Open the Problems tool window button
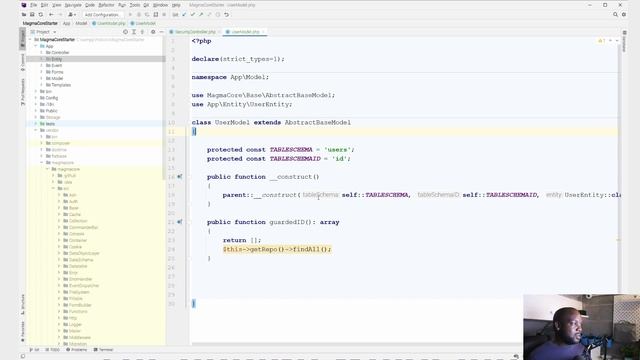Viewport: 640px width, 360px height. click(x=77, y=350)
